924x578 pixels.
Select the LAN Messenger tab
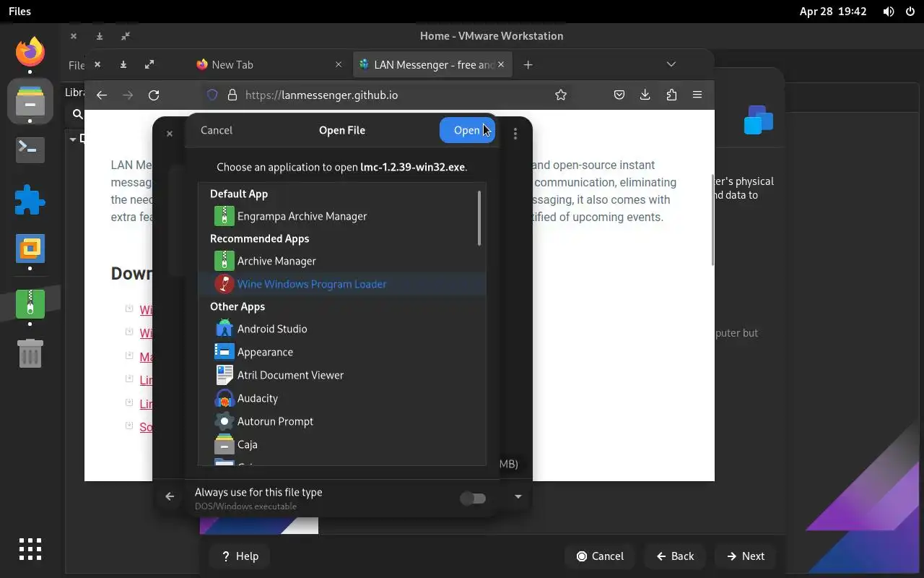[x=432, y=65]
